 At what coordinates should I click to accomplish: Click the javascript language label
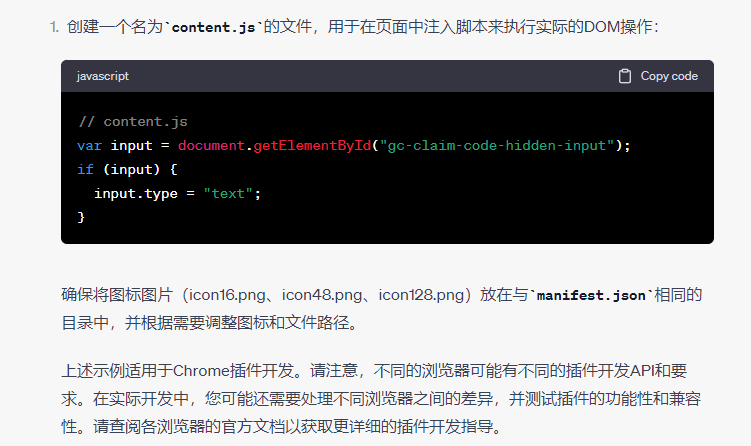point(102,76)
